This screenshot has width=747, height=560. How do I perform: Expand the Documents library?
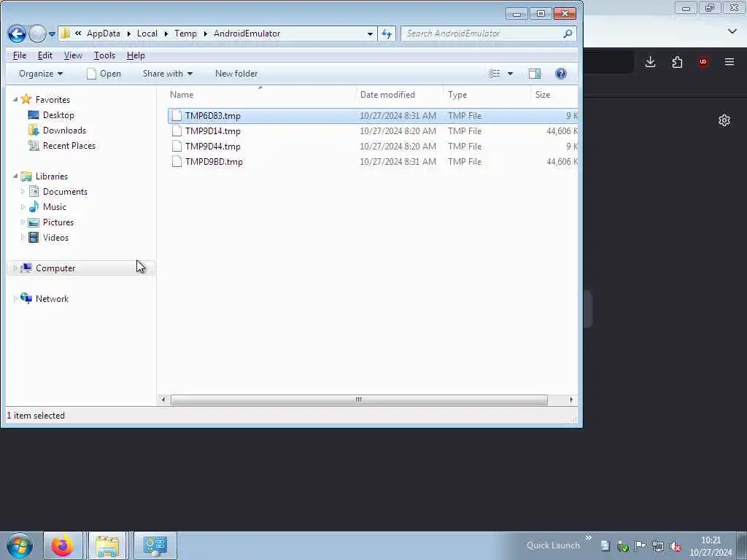click(x=23, y=192)
